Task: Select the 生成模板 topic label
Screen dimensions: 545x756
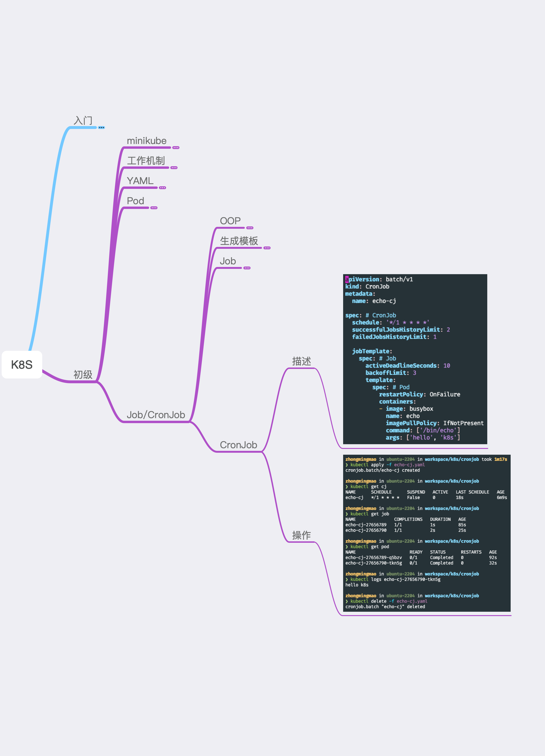Action: point(239,241)
